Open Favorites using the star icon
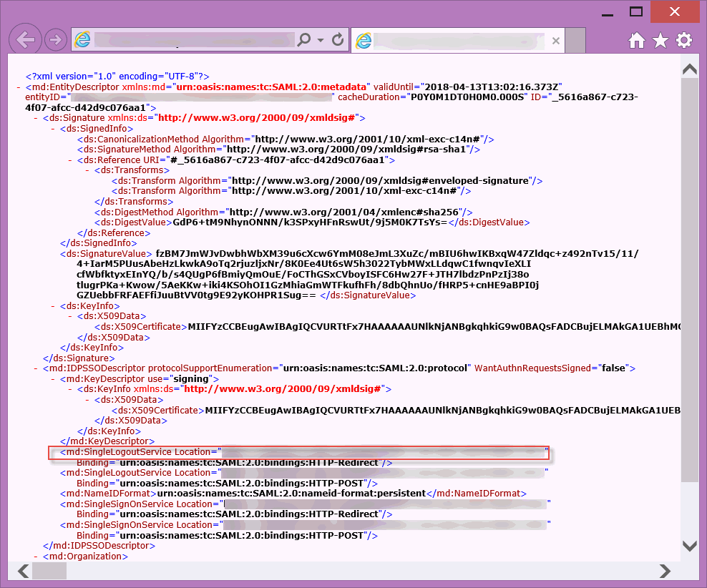707x588 pixels. [660, 41]
